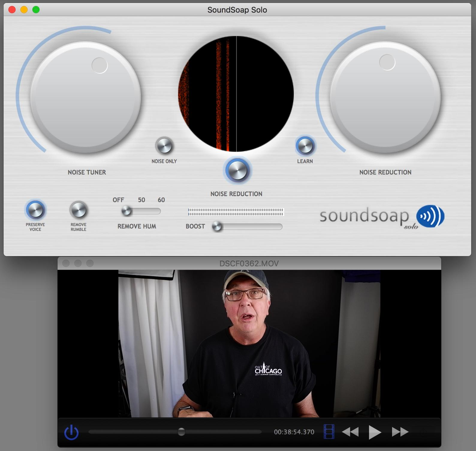Click the blue film strip icon
This screenshot has width=476, height=451.
tap(329, 432)
